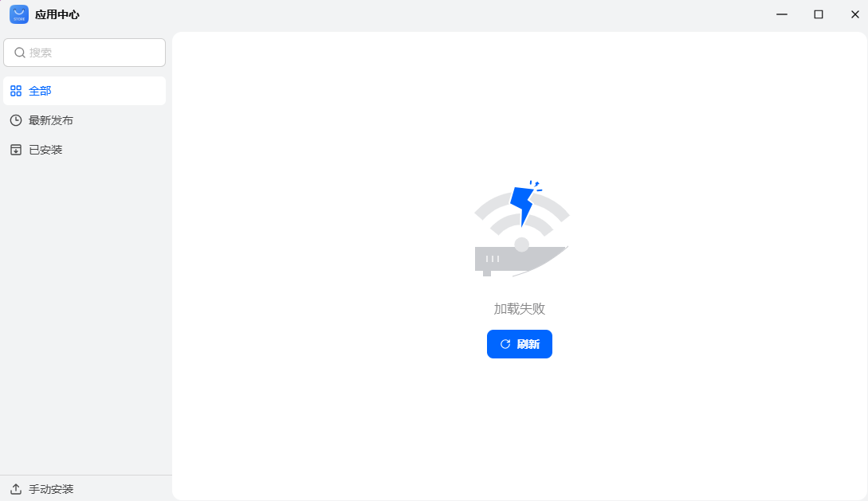Click the App Center store logo icon
868x501 pixels.
point(19,14)
